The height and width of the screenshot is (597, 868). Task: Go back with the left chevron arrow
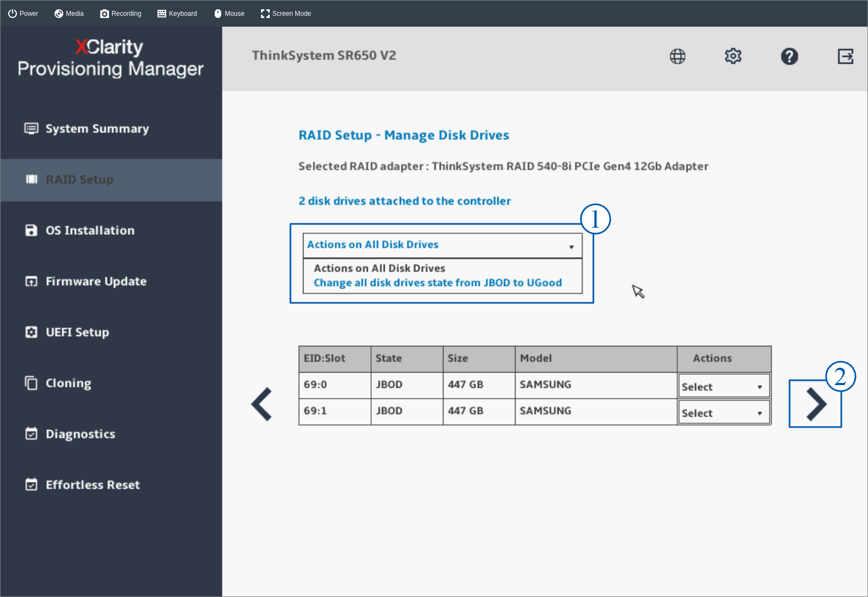(x=262, y=404)
